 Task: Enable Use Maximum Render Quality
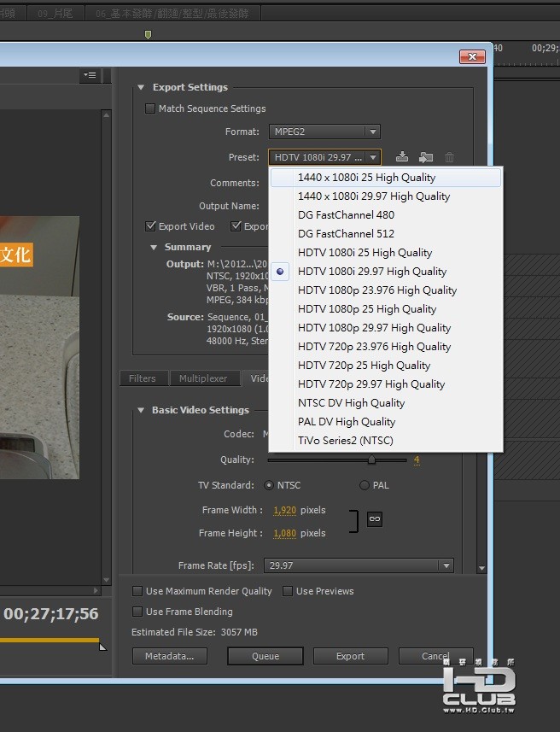coord(137,591)
